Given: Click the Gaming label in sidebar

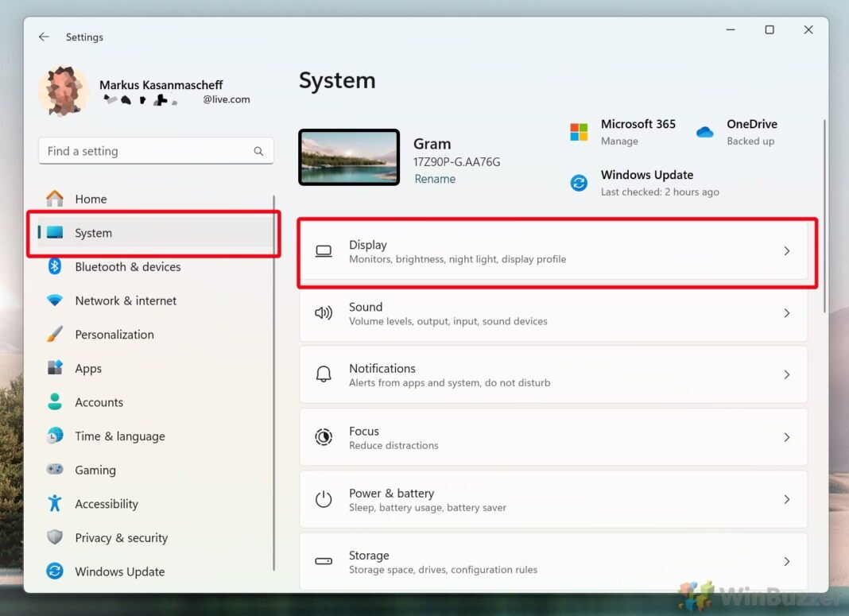Looking at the screenshot, I should click(95, 470).
